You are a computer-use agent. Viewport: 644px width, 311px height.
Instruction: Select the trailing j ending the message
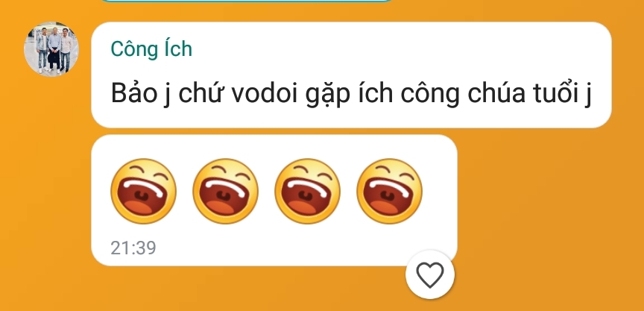pos(587,95)
